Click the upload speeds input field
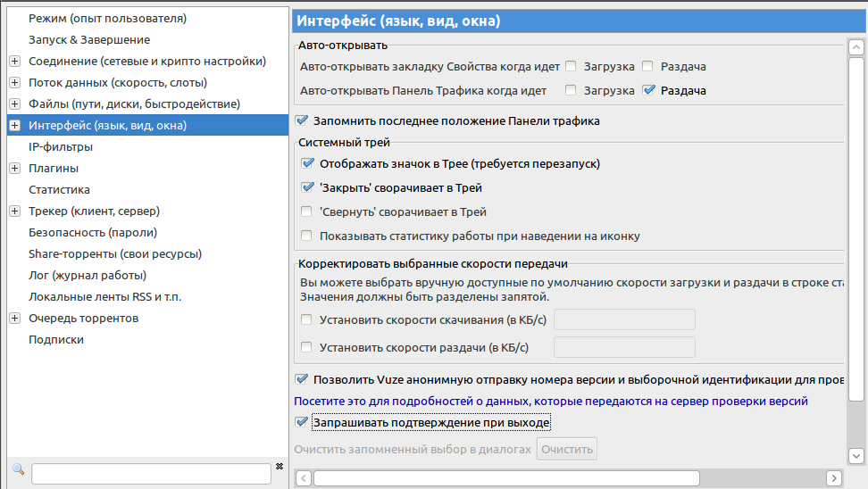This screenshot has width=868, height=489. click(x=624, y=347)
